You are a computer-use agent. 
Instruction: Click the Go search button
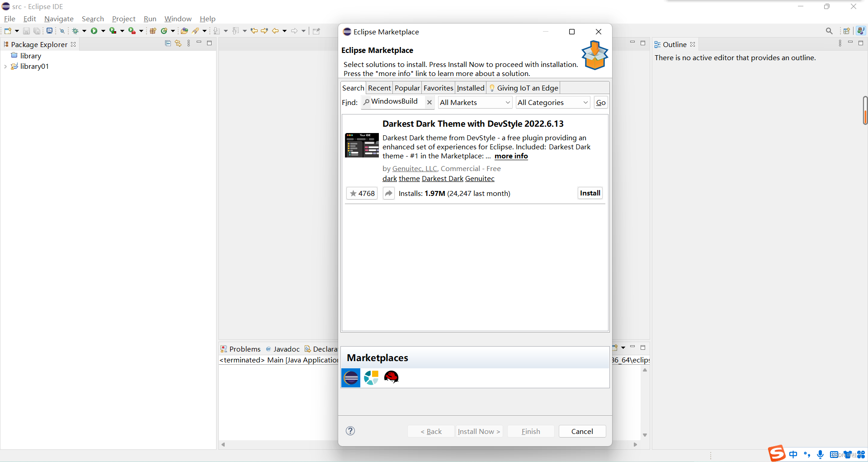tap(601, 102)
